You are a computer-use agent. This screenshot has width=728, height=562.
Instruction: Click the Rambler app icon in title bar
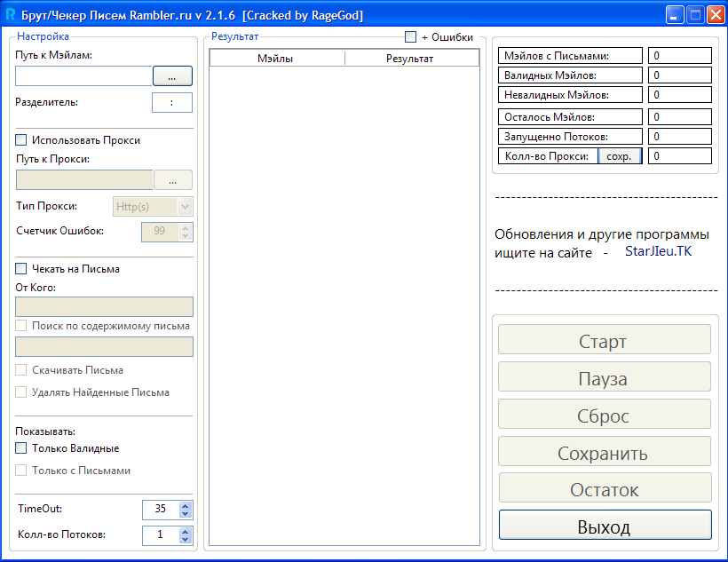tap(11, 14)
